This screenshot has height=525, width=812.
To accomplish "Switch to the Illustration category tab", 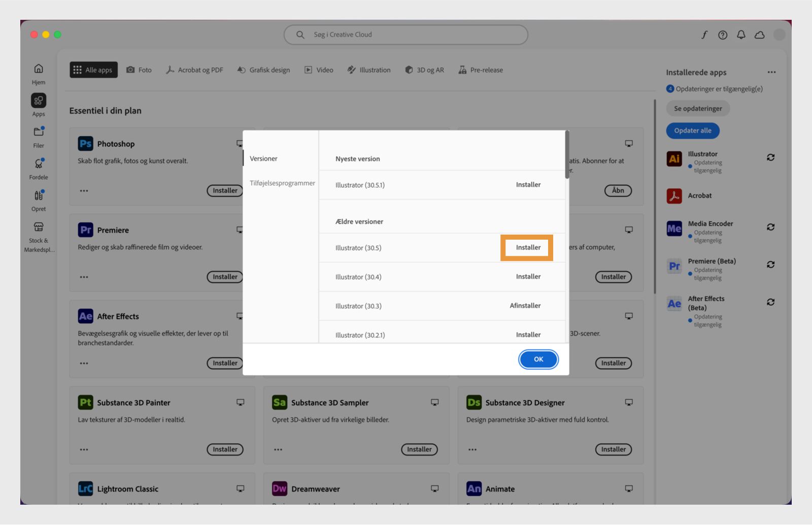I will pyautogui.click(x=369, y=70).
